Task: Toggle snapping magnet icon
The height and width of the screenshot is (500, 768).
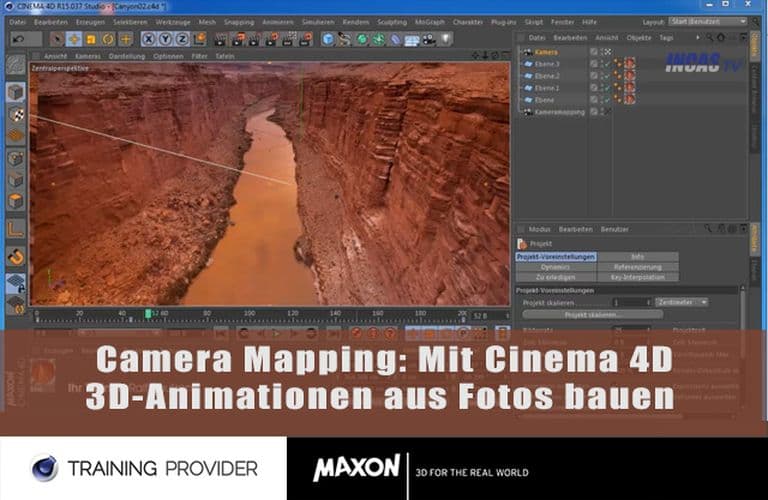Action: coord(16,257)
